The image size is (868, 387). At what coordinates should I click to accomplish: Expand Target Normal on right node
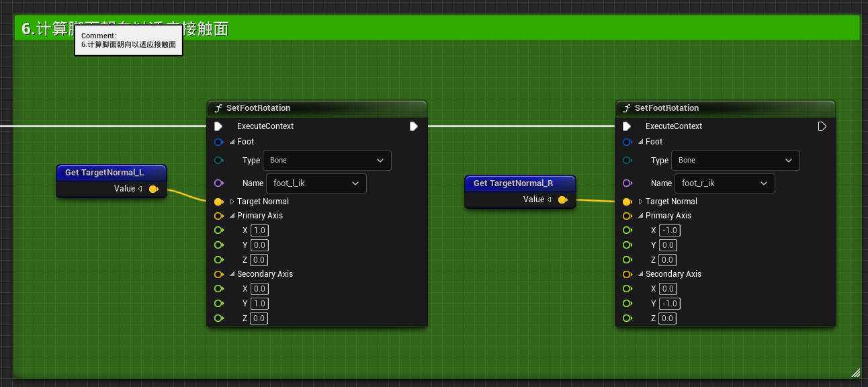tap(641, 202)
